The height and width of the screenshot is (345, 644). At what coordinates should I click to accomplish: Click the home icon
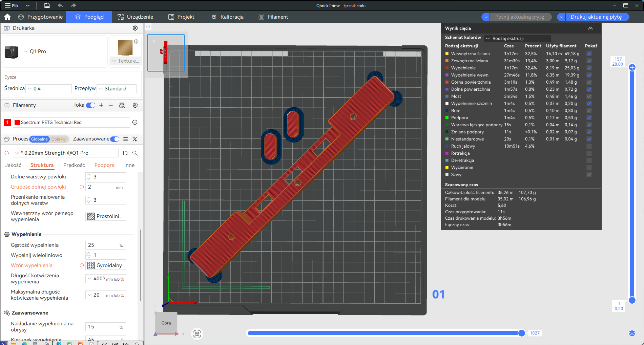coord(7,17)
